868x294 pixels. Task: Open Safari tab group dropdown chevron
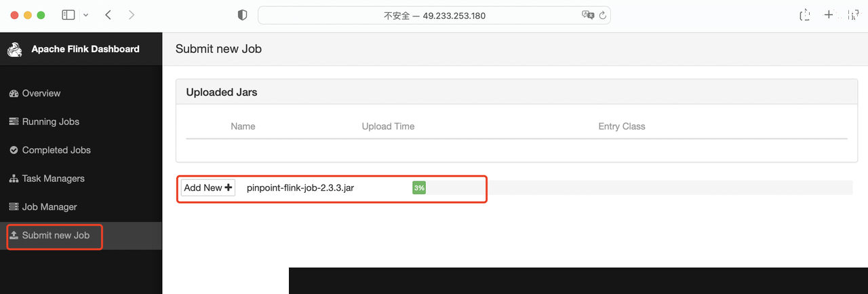(85, 15)
